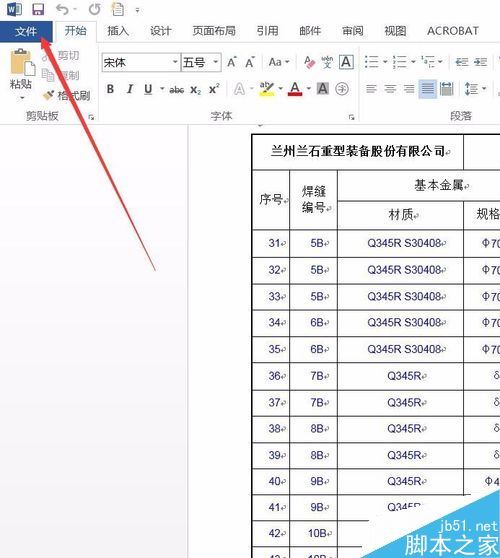Click the shrink font icon
This screenshot has height=558, width=500.
pos(250,63)
